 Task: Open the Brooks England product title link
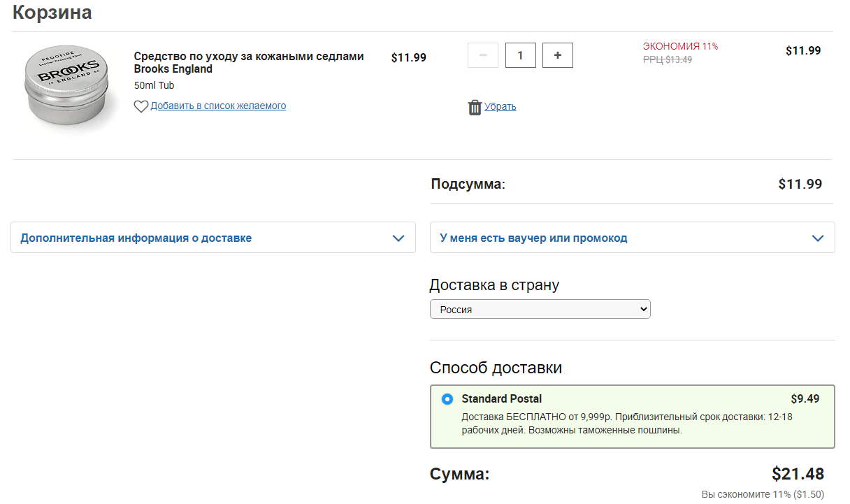click(248, 63)
